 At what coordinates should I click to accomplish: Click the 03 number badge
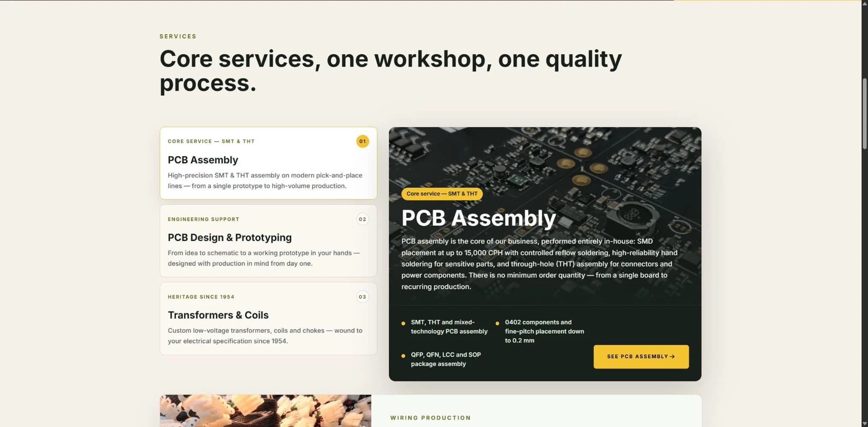click(x=362, y=297)
